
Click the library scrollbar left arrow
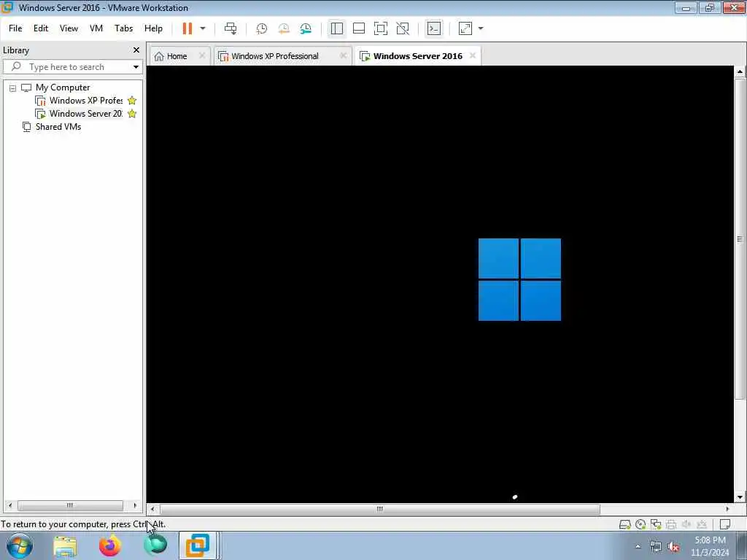(x=10, y=505)
